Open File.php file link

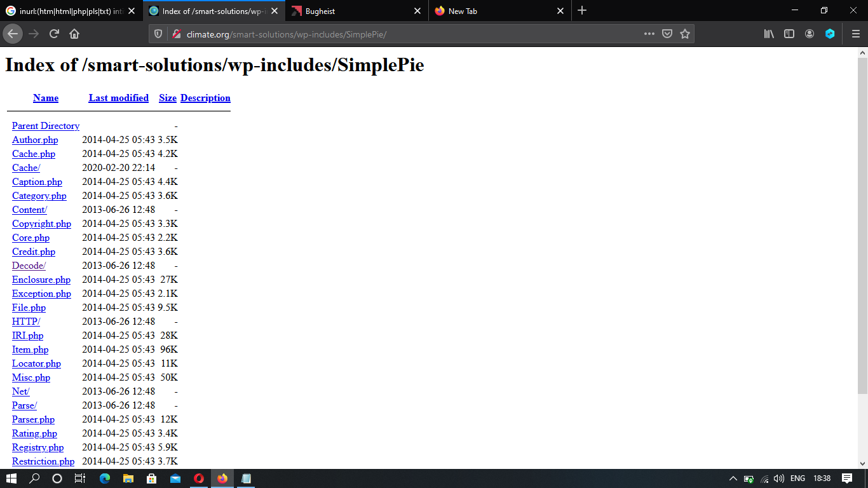click(29, 308)
